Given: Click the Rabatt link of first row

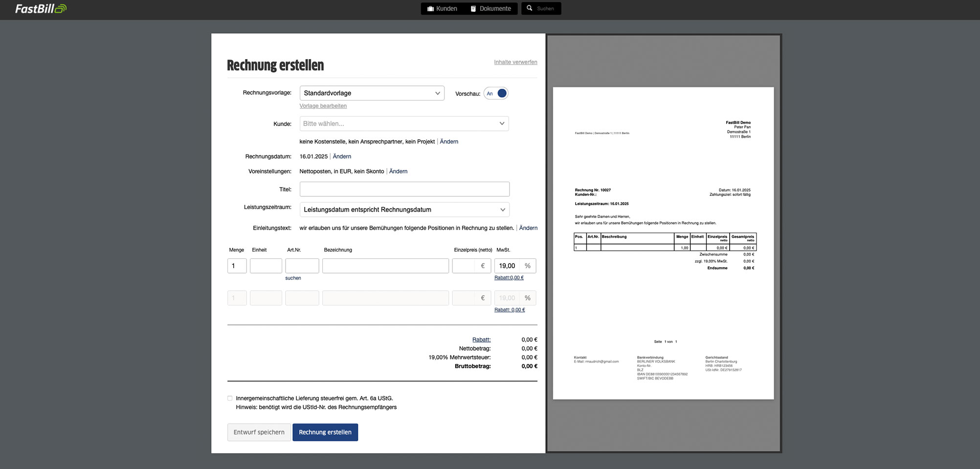Looking at the screenshot, I should click(509, 277).
